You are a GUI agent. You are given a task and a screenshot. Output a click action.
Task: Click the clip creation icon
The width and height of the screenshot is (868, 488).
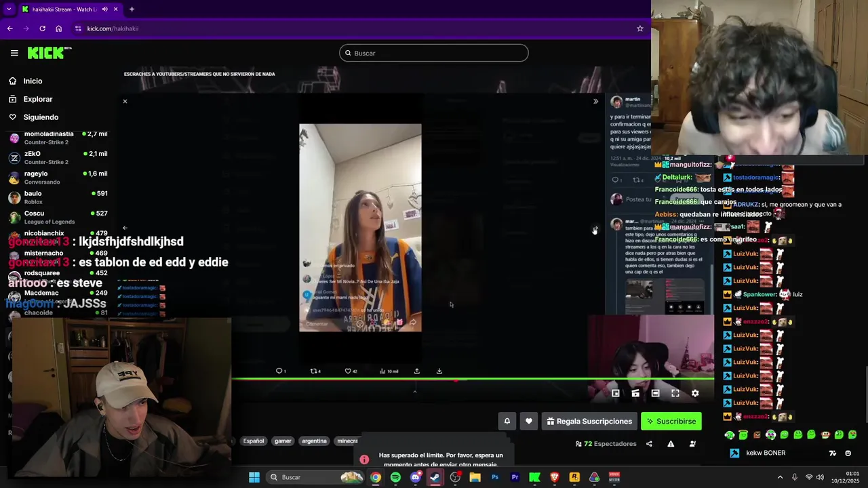pyautogui.click(x=635, y=393)
